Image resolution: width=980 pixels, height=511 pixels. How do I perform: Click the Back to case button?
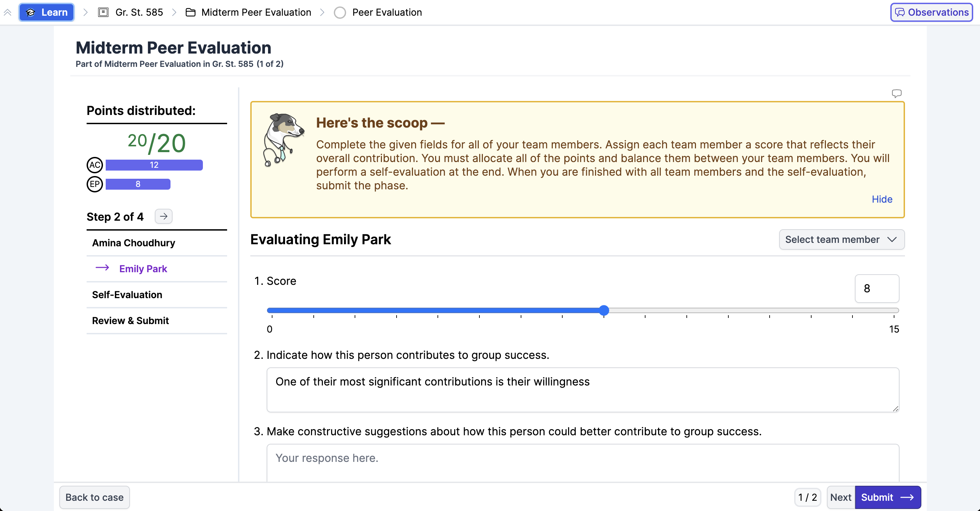pyautogui.click(x=94, y=497)
